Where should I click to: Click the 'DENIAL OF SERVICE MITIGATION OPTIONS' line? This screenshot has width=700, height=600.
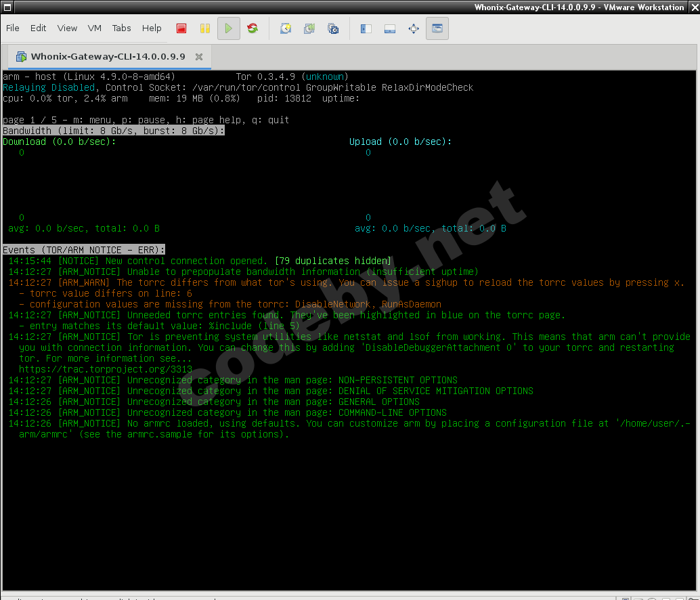pos(271,391)
